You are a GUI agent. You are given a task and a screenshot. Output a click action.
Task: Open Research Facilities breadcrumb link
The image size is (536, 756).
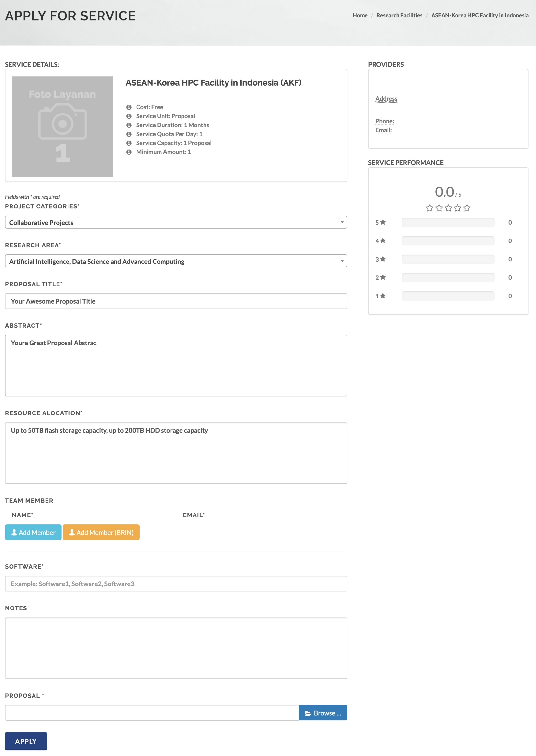coord(399,15)
